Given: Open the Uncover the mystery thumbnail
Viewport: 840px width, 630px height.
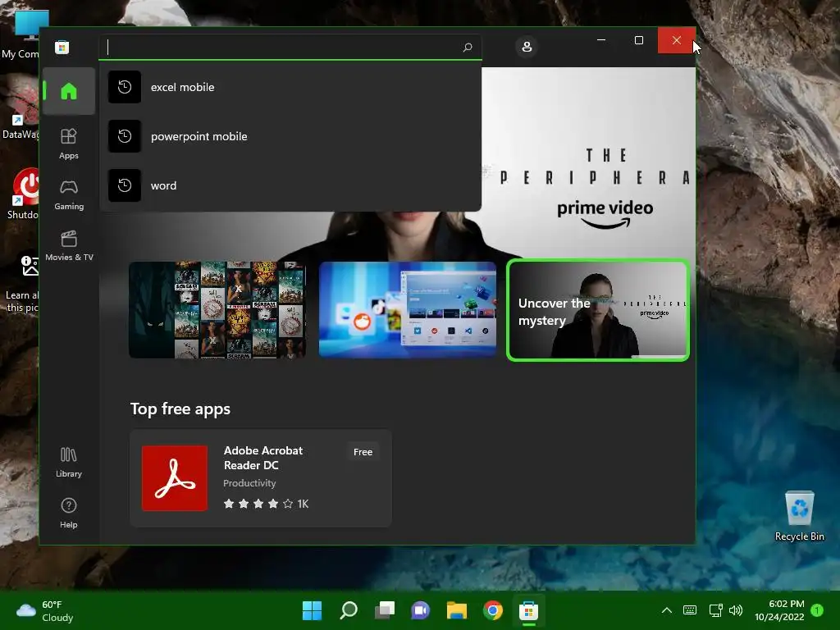Looking at the screenshot, I should [x=598, y=310].
